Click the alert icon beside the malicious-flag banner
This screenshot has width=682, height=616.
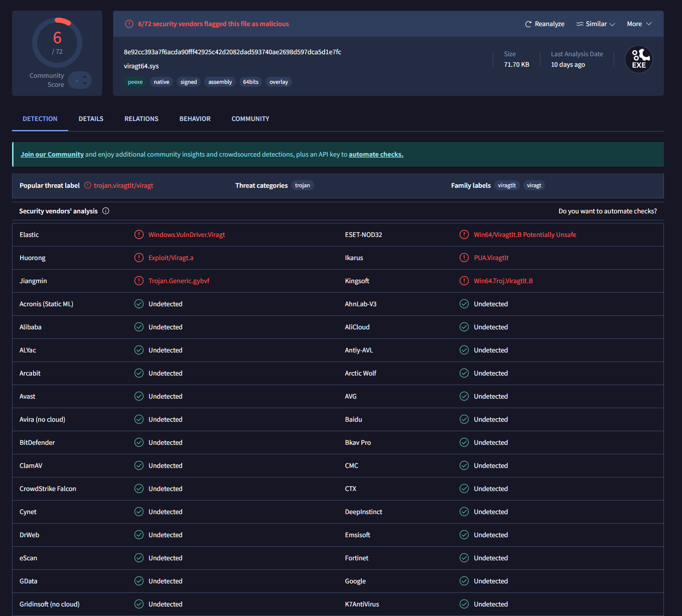[129, 24]
